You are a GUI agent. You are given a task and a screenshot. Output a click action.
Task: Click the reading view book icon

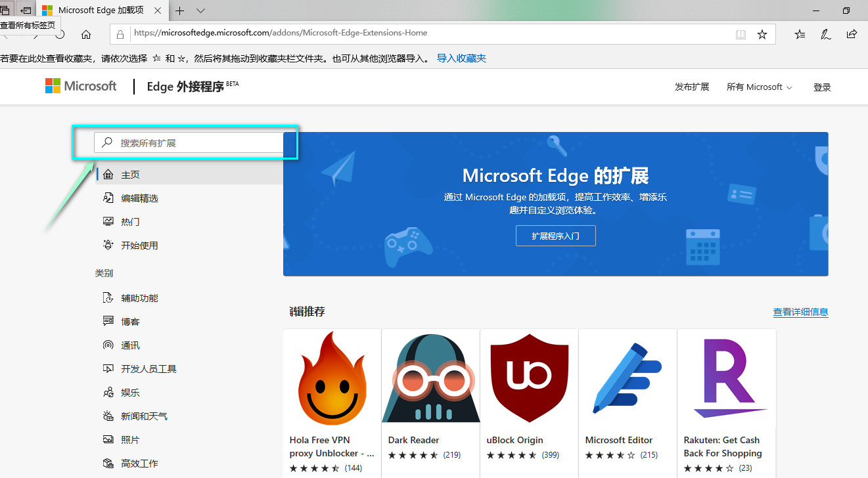point(741,34)
